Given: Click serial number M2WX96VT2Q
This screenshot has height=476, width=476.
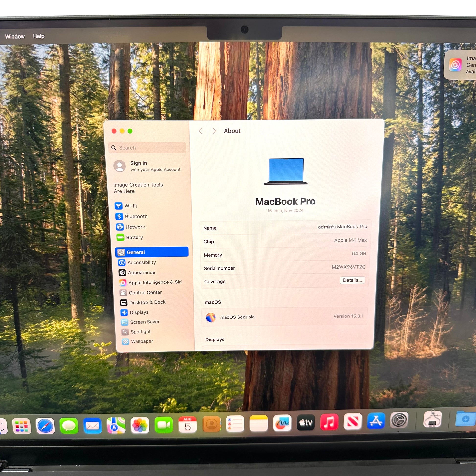Looking at the screenshot, I should (349, 267).
